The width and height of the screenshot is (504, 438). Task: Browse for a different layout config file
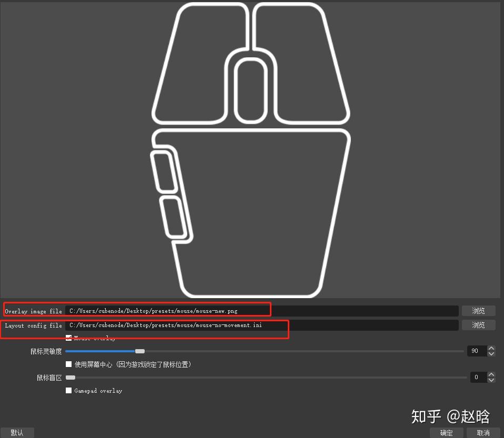tap(478, 325)
